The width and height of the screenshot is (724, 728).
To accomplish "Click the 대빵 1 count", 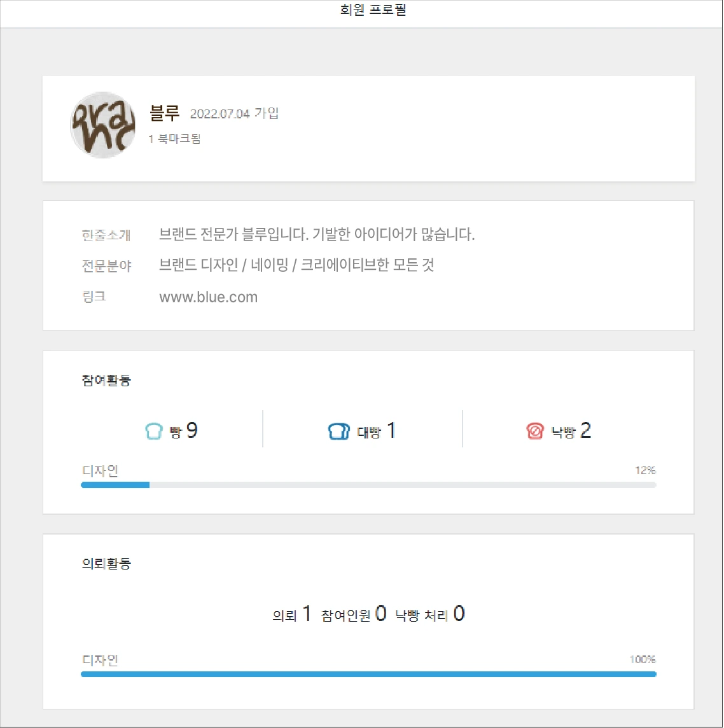I will click(377, 431).
